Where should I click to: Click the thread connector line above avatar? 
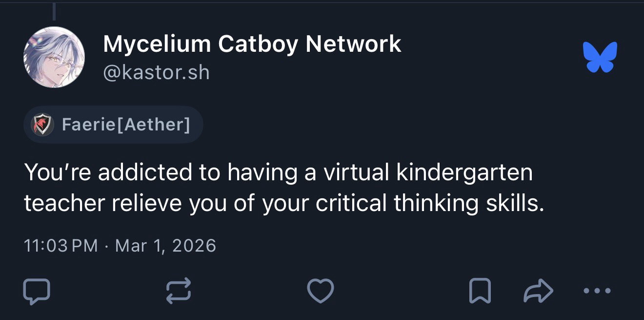[x=54, y=11]
